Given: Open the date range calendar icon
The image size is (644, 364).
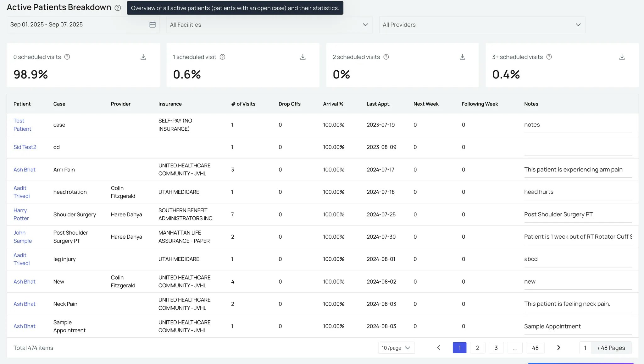Looking at the screenshot, I should coord(152,24).
